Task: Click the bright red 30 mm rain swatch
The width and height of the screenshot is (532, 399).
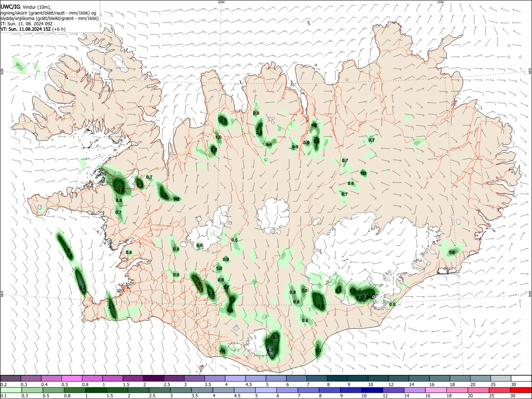Action: tap(520, 390)
